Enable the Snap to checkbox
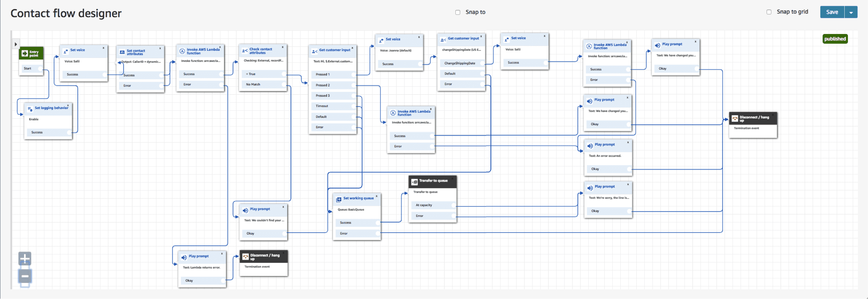The width and height of the screenshot is (868, 299). click(x=458, y=12)
